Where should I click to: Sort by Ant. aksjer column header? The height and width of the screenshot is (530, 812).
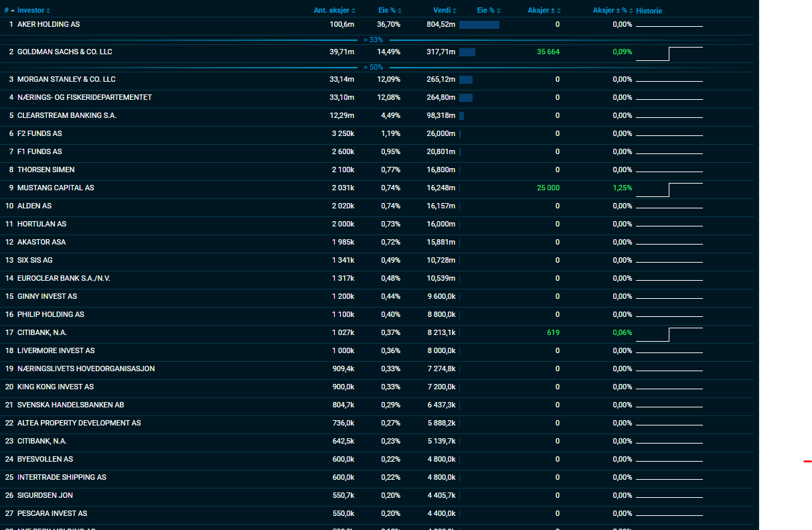(335, 11)
